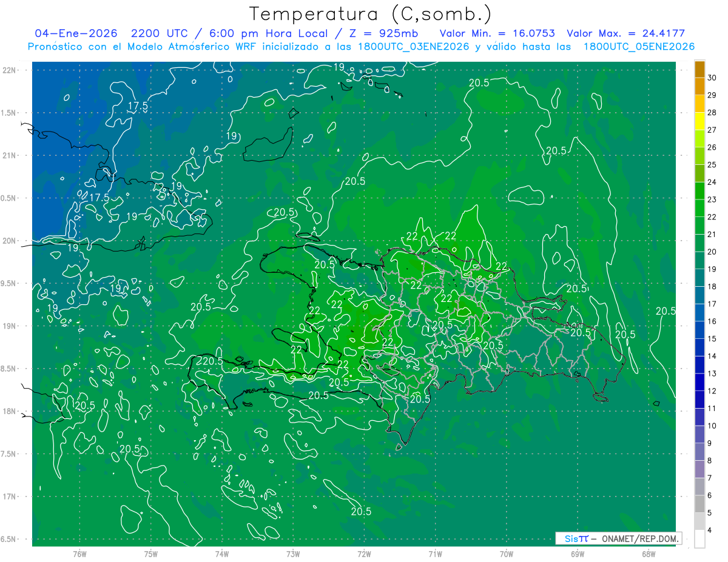
Task: Click the valid-until stamp "1800UTC_05ENE2026"
Action: [639, 47]
